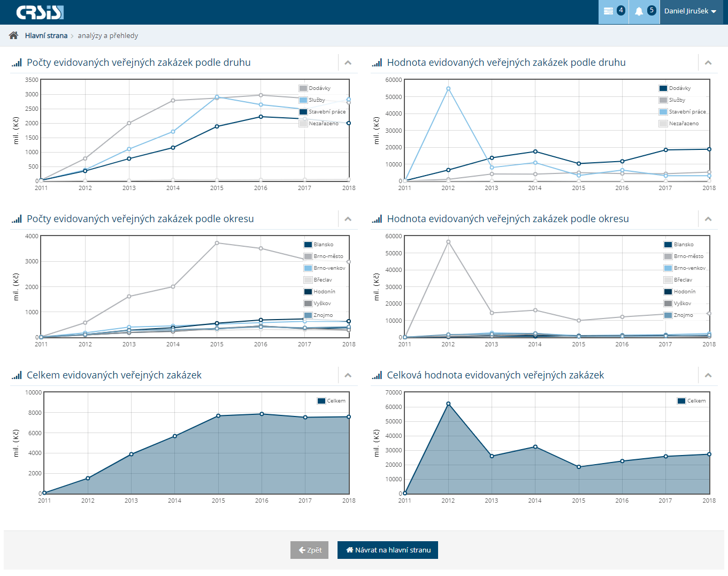
Task: Click the Zpět button
Action: pos(309,550)
